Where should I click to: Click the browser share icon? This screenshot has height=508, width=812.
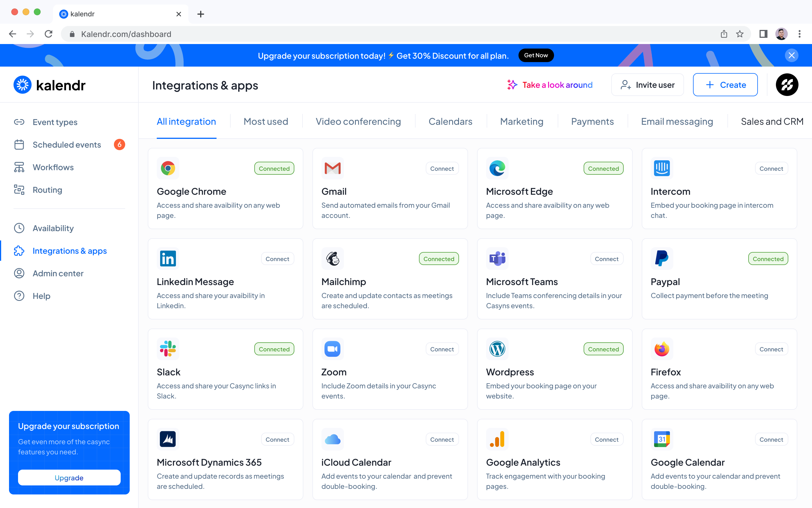click(724, 34)
